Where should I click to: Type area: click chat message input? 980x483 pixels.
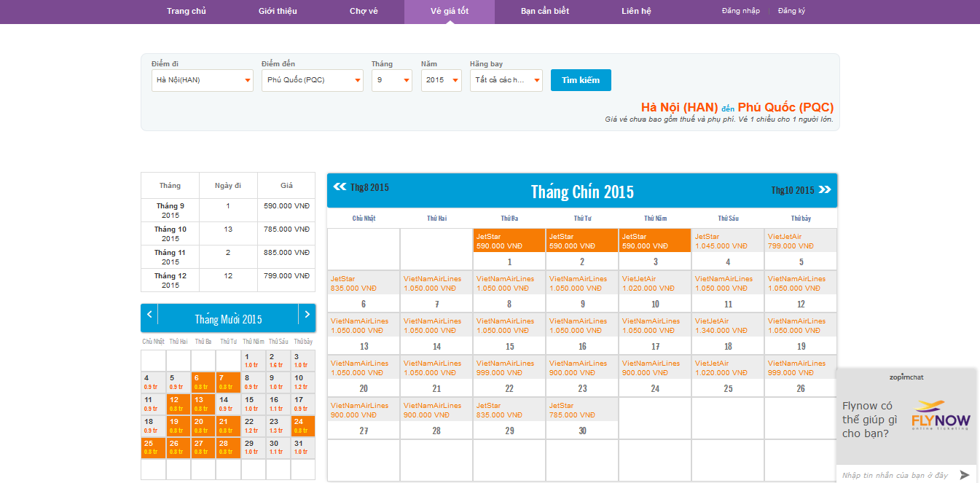[896, 475]
